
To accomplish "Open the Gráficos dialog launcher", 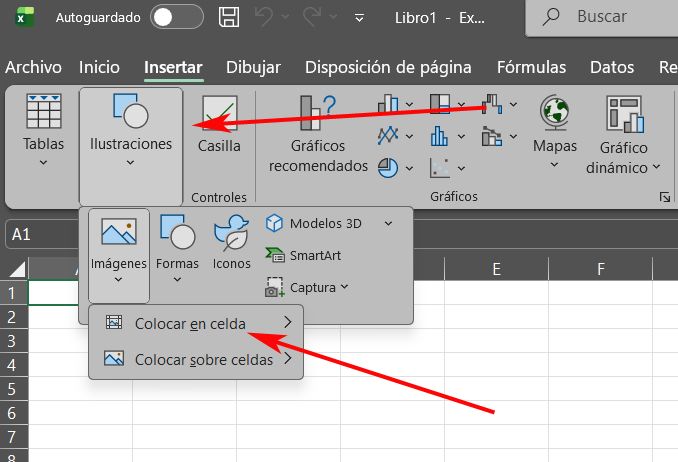I will (x=665, y=197).
